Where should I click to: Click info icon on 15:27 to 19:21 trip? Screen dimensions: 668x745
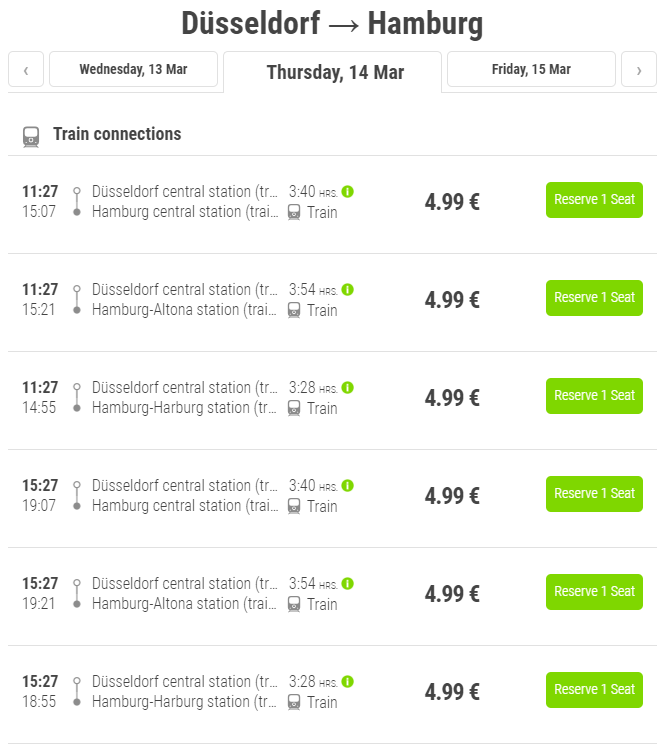347,583
